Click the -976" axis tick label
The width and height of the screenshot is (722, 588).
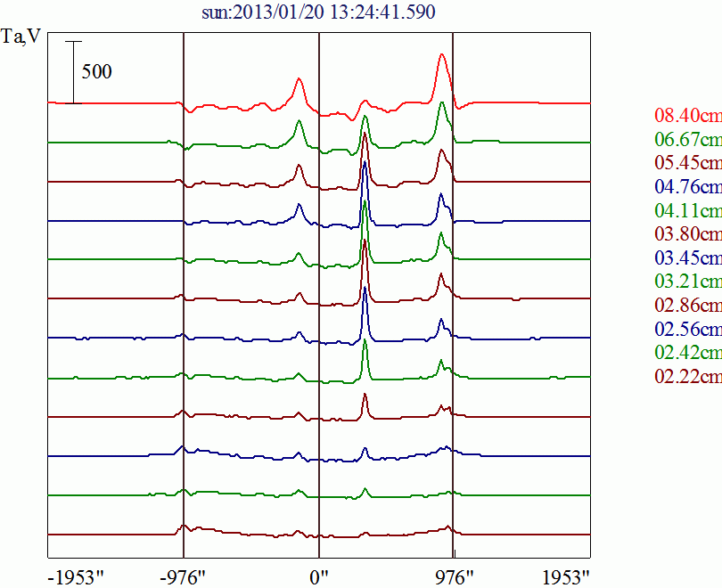click(183, 578)
